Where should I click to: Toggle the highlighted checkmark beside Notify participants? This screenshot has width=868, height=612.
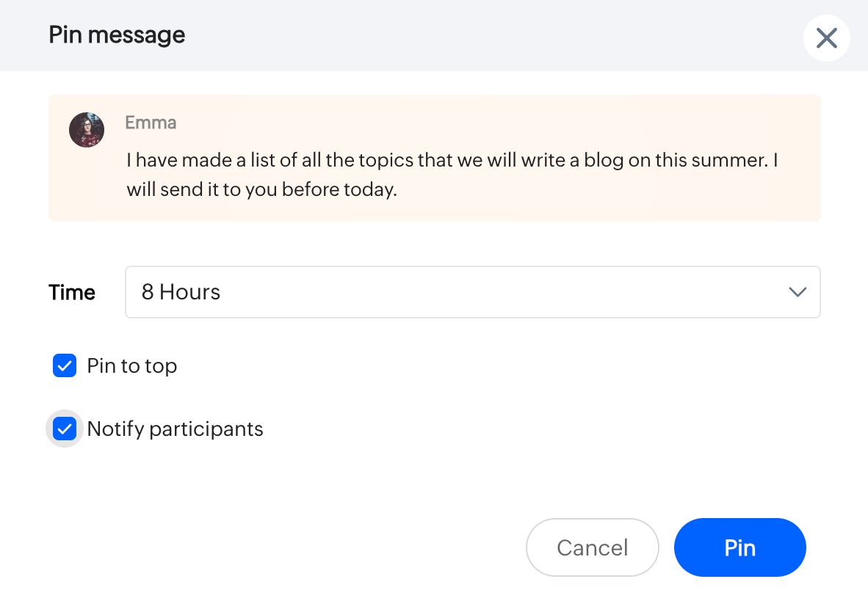tap(65, 429)
